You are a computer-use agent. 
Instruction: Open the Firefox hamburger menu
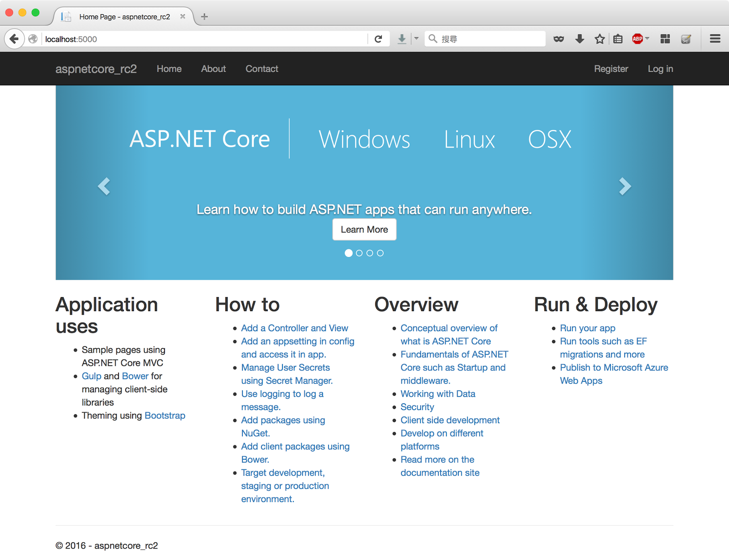pos(715,39)
